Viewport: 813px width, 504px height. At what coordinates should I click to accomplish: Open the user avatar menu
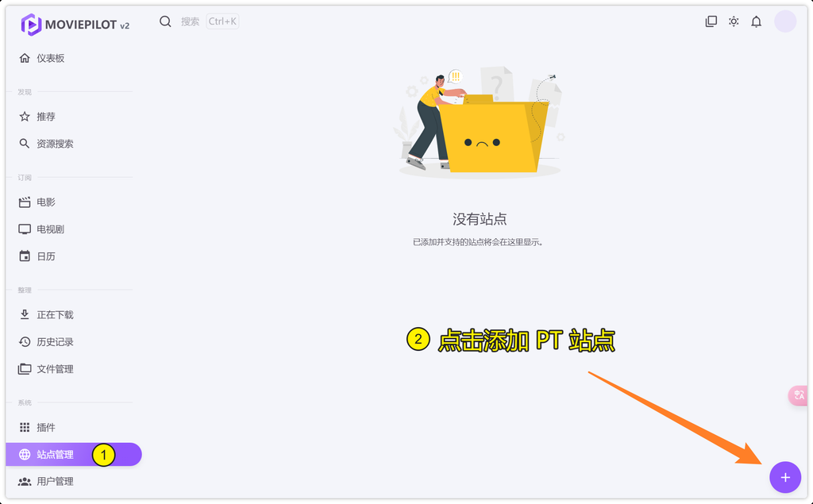click(x=784, y=21)
